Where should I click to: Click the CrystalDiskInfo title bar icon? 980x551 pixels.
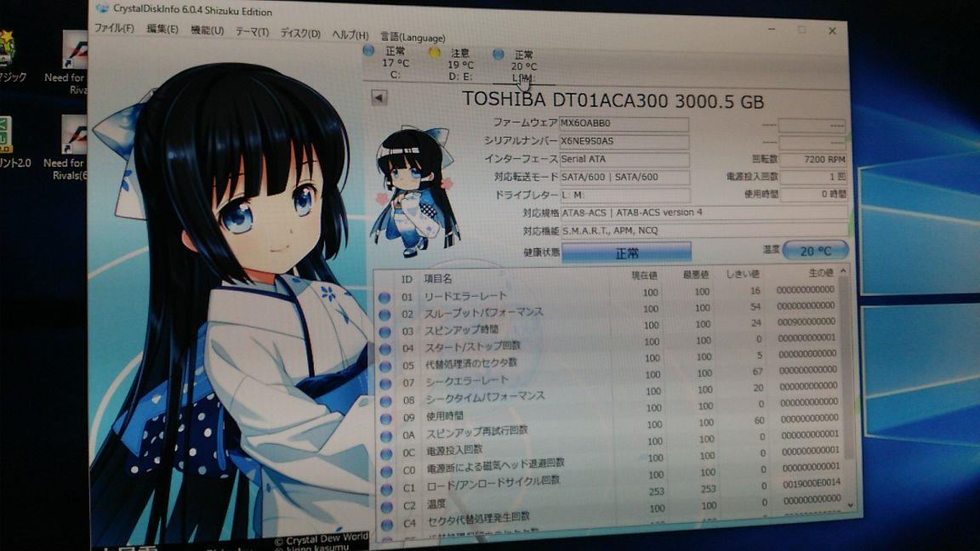(x=102, y=9)
